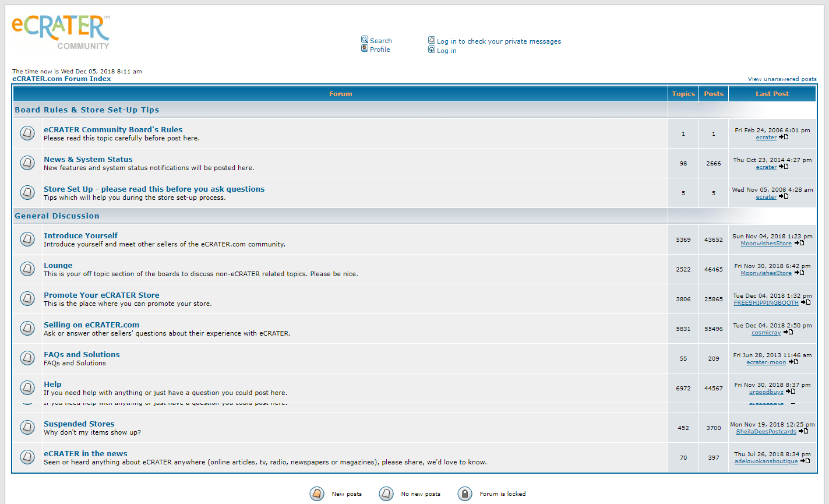This screenshot has width=829, height=504.
Task: Open the Help forum
Action: pyautogui.click(x=52, y=384)
